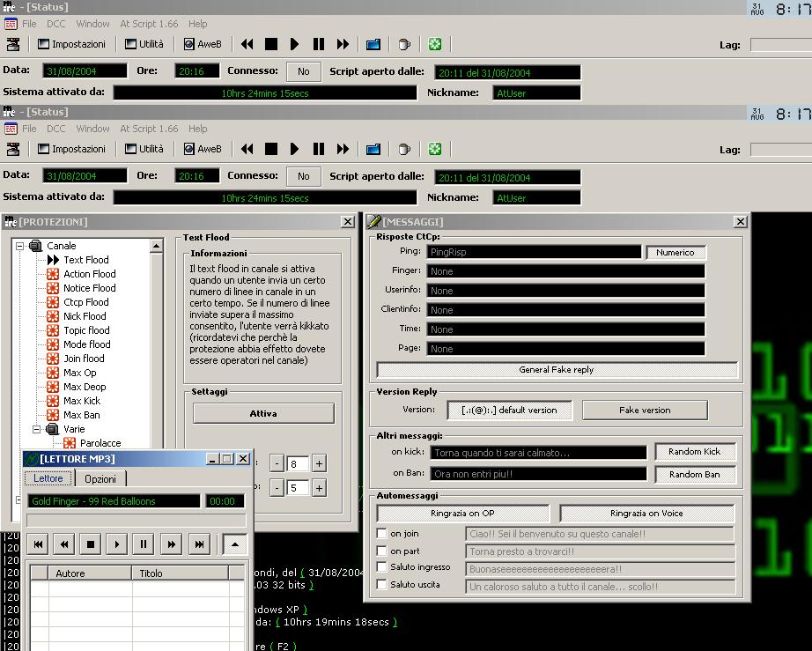
Task: Pause the track in the Lettore MP3 player
Action: [x=144, y=544]
